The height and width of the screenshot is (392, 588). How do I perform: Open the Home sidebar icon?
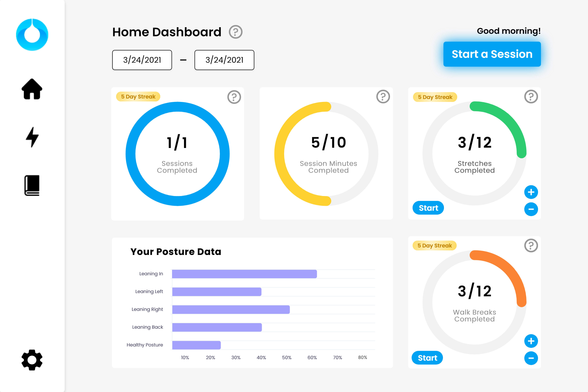click(32, 89)
